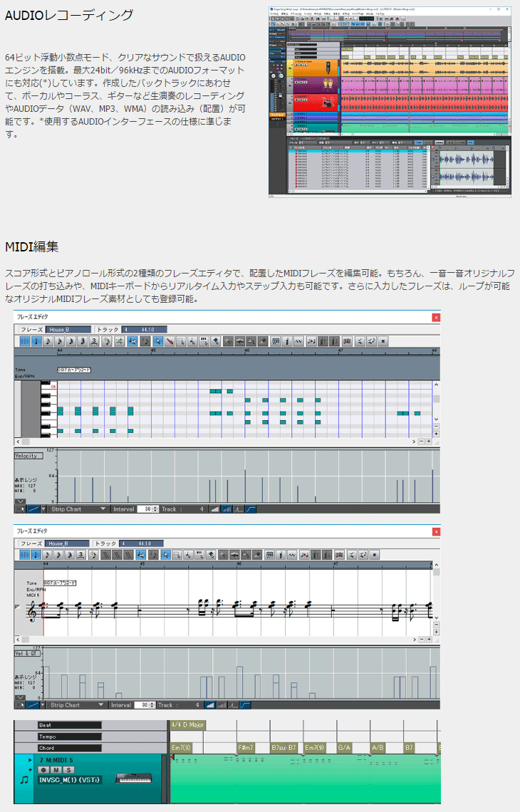Click the stop square icon in piano roll toolbar

pyautogui.click(x=384, y=341)
